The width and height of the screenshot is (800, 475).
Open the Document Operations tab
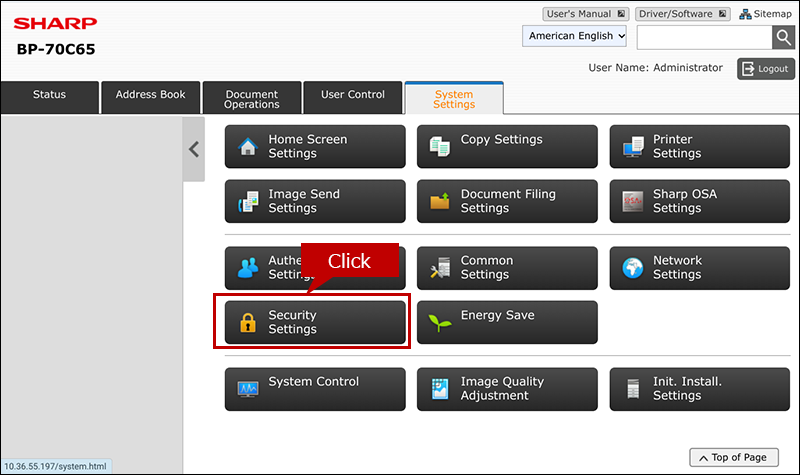coord(252,97)
